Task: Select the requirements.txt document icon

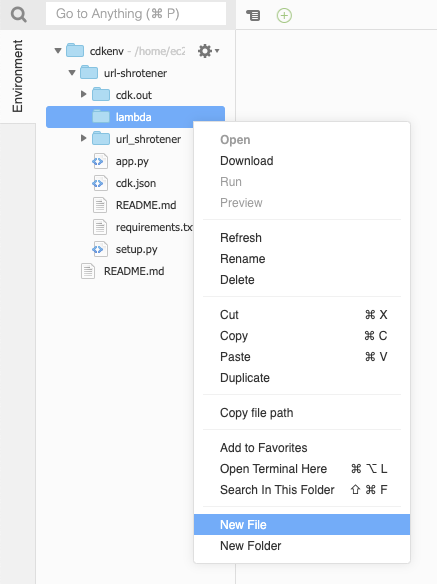Action: [x=100, y=227]
